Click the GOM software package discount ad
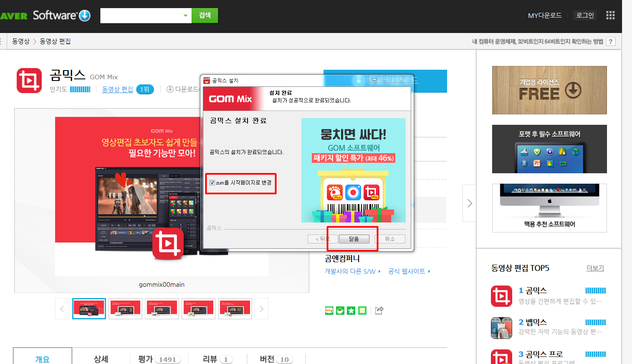This screenshot has height=364, width=632. (353, 170)
